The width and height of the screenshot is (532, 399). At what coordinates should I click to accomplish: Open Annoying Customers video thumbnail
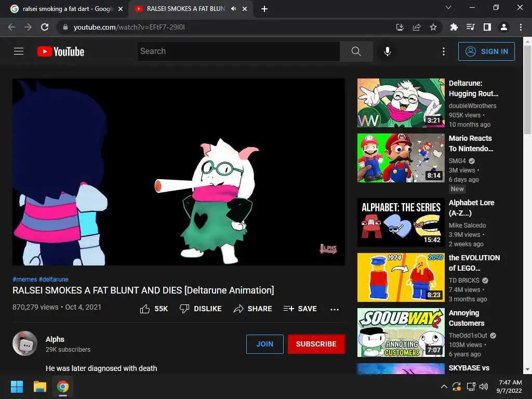coord(401,332)
